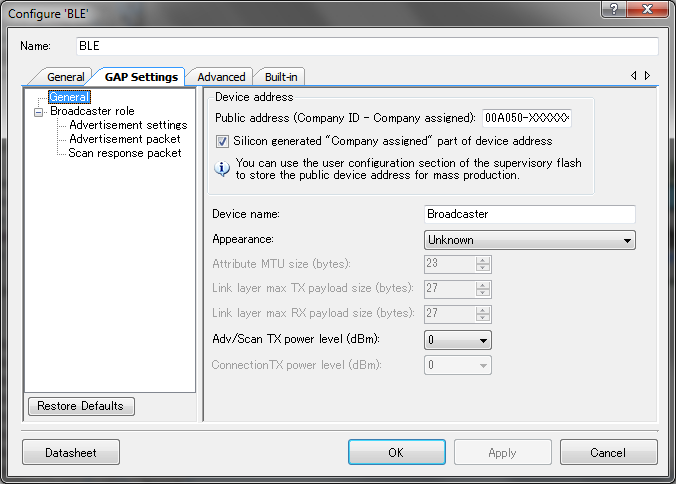
Task: Click the Attribute MTU size value field
Action: tap(450, 264)
